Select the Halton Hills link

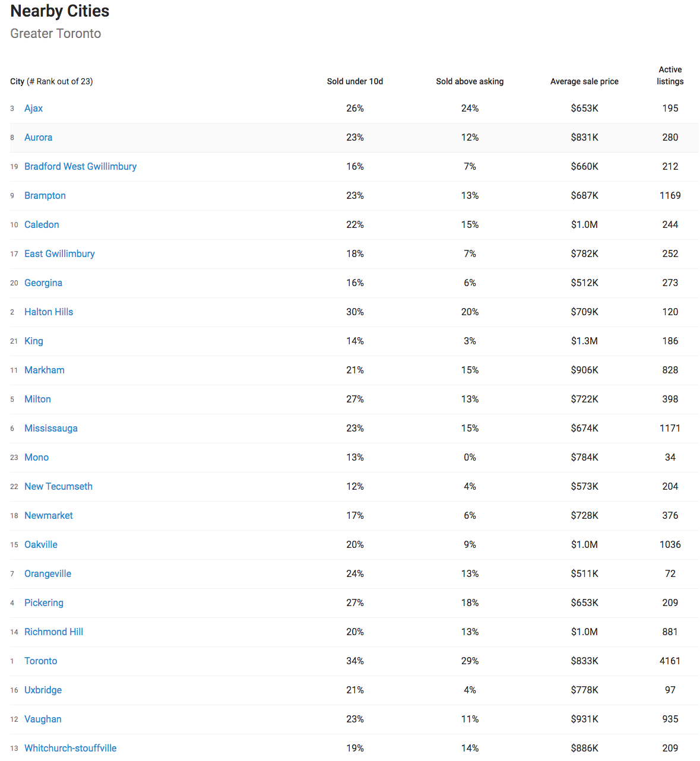[x=49, y=312]
